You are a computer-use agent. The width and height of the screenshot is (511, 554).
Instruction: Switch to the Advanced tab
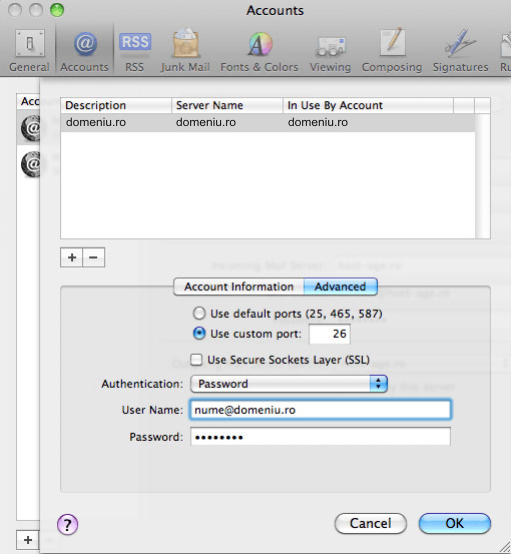coord(340,287)
